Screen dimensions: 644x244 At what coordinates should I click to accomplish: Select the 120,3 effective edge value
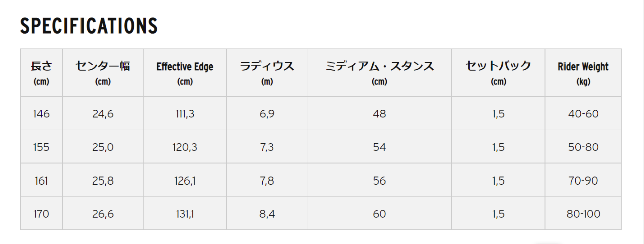[185, 147]
